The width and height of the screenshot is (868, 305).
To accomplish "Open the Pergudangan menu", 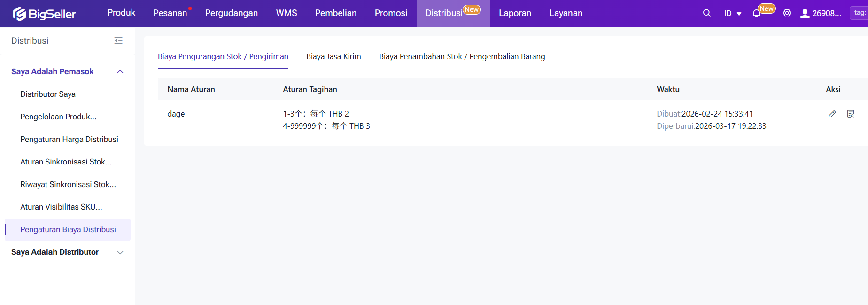I will [x=231, y=13].
